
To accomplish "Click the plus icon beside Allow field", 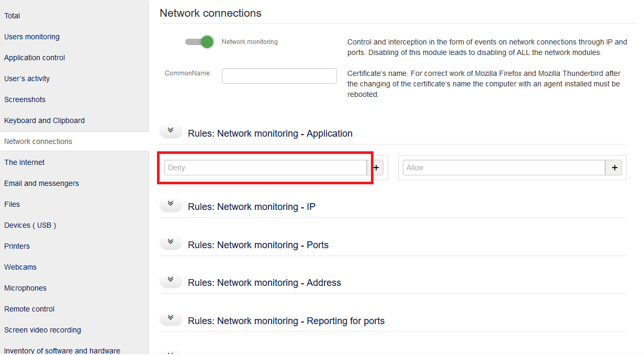I will coord(614,168).
